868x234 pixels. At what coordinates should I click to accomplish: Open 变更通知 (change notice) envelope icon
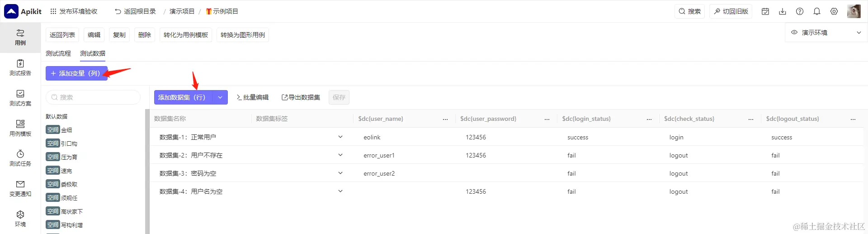click(20, 188)
